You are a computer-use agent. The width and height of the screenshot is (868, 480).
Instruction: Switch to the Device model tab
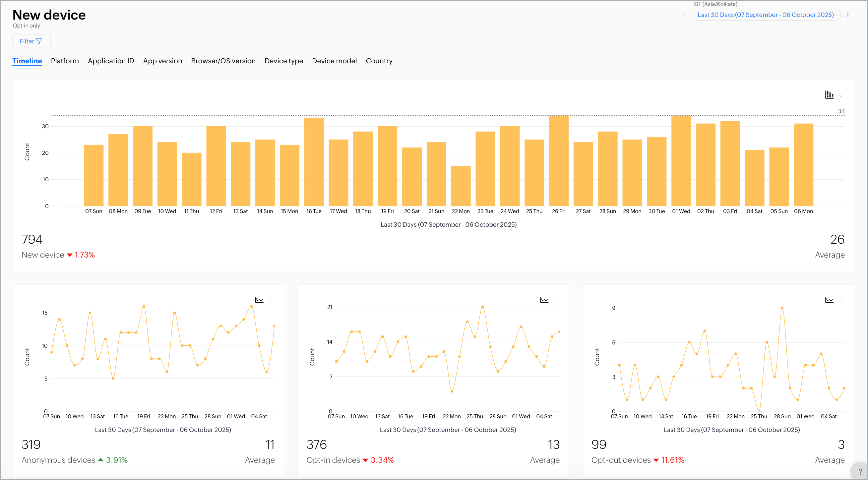(334, 61)
